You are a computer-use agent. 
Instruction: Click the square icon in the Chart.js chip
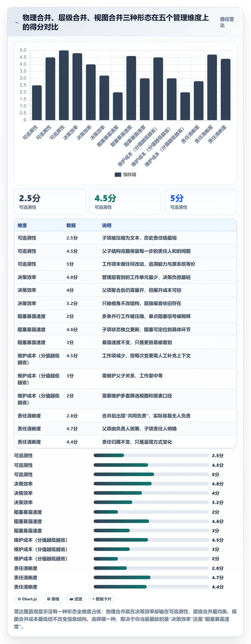coord(19,599)
